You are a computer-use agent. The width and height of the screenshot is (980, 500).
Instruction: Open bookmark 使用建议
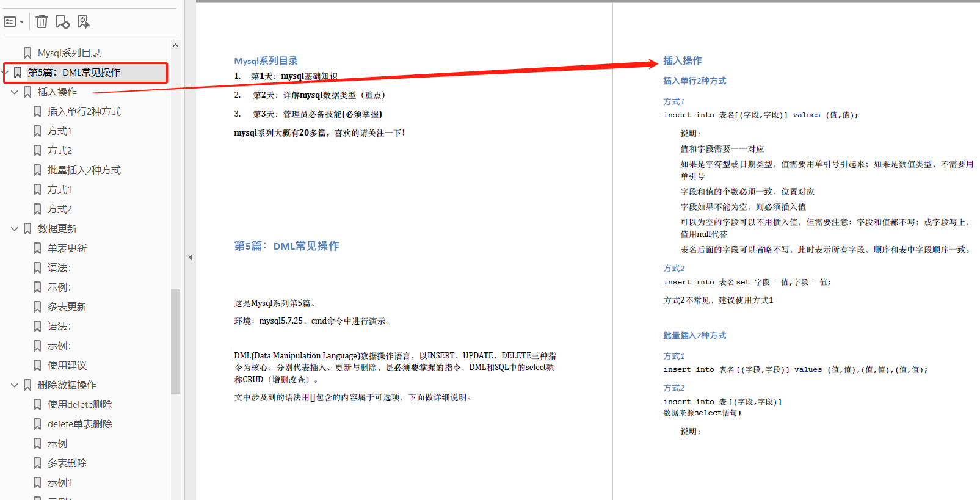coord(67,366)
